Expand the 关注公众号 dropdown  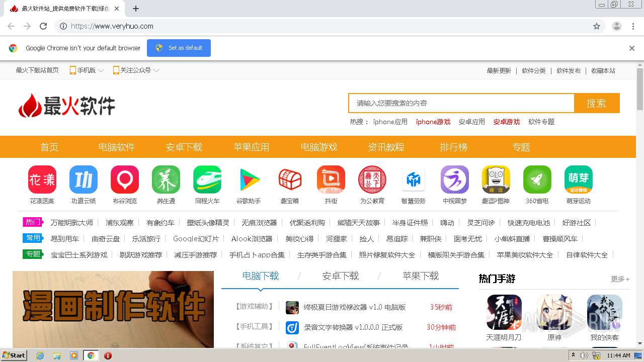(136, 70)
